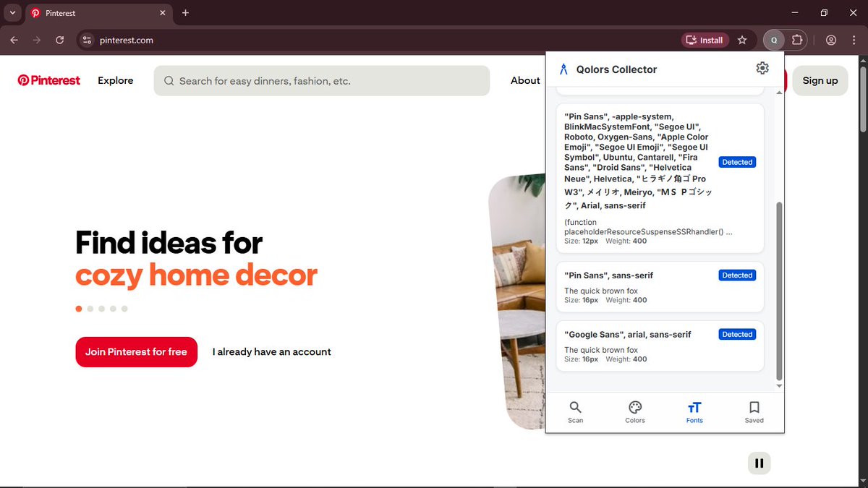This screenshot has height=488, width=868.
Task: Select the fifth carousel dot
Action: click(124, 309)
